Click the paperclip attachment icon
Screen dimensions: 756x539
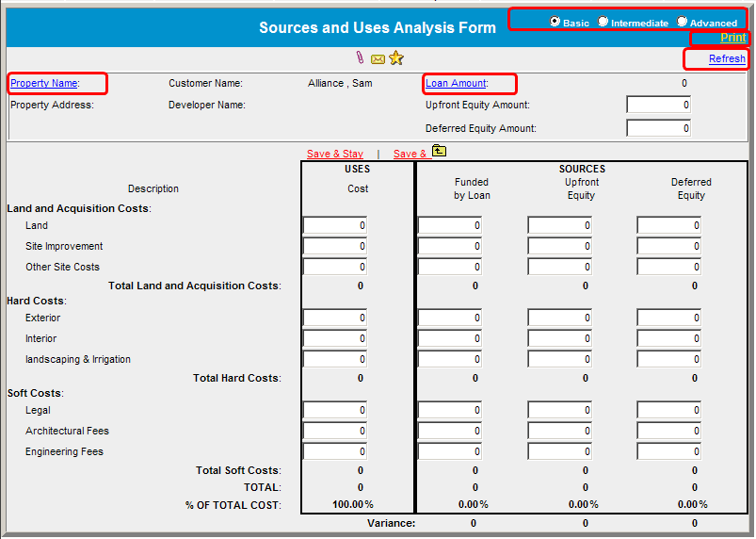[x=360, y=57]
